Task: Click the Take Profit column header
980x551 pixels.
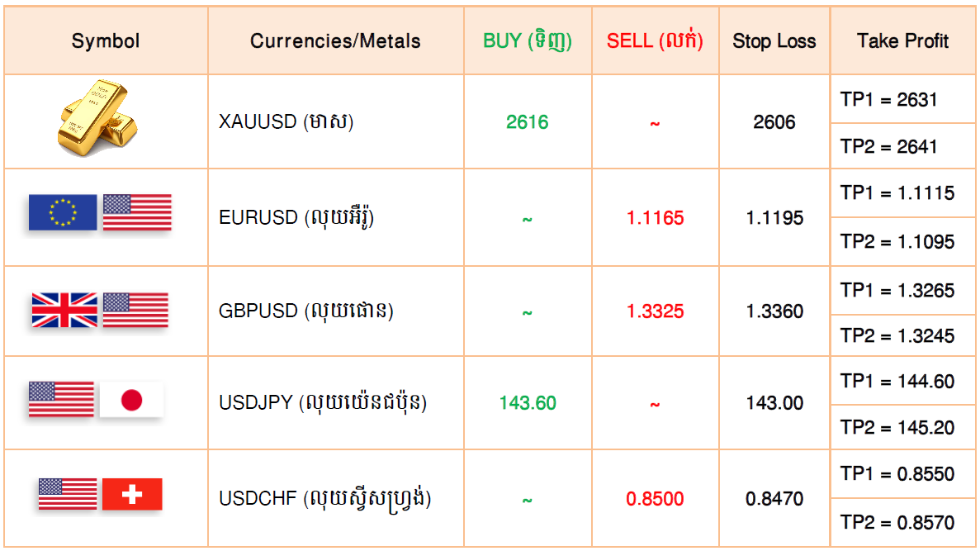Action: (902, 41)
